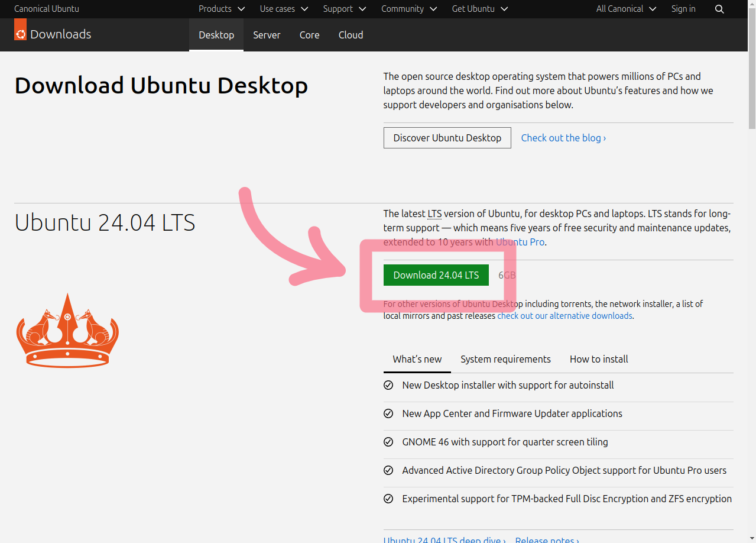Click the search magnifier icon
Viewport: 756px width, 543px height.
719,9
